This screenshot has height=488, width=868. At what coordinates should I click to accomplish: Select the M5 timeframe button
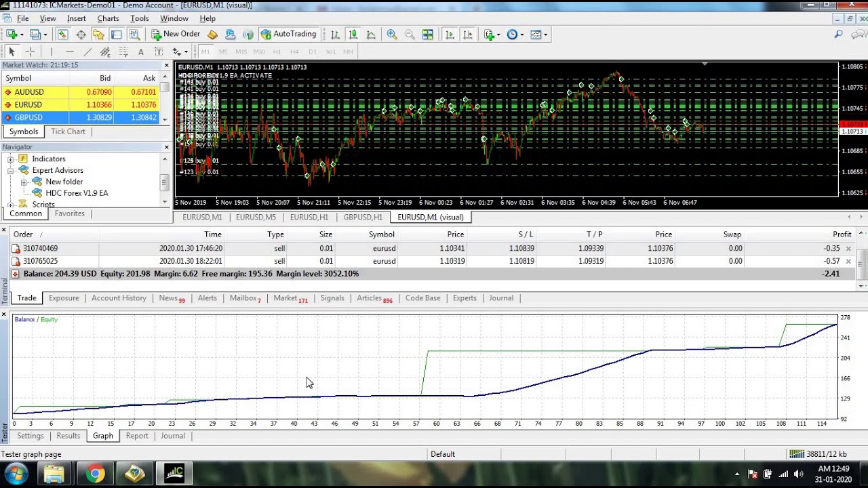[x=222, y=52]
